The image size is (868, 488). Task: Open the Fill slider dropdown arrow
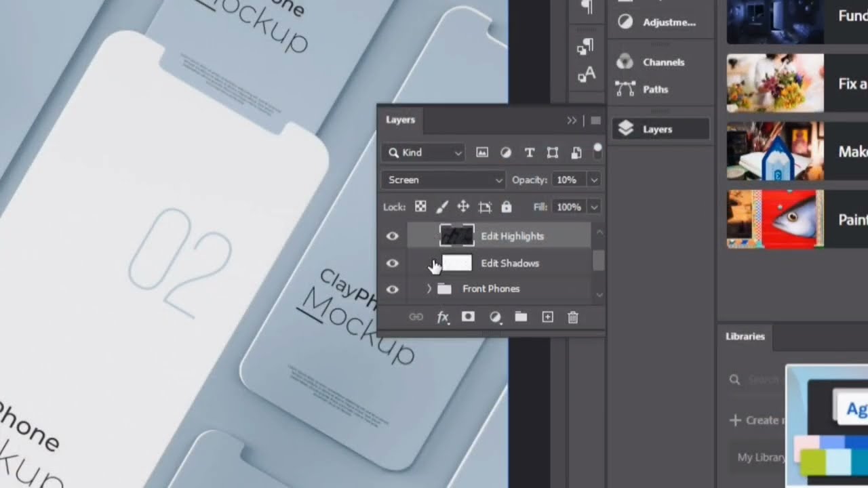click(x=594, y=207)
